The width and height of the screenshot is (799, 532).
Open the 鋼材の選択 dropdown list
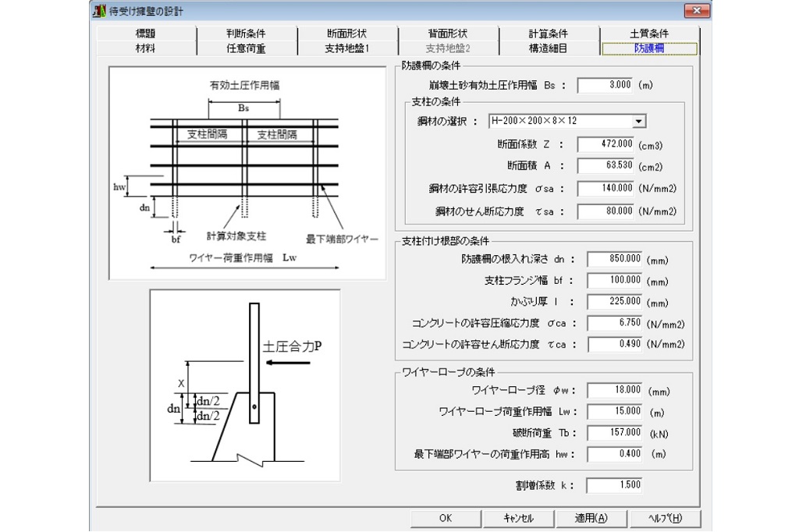(x=640, y=121)
